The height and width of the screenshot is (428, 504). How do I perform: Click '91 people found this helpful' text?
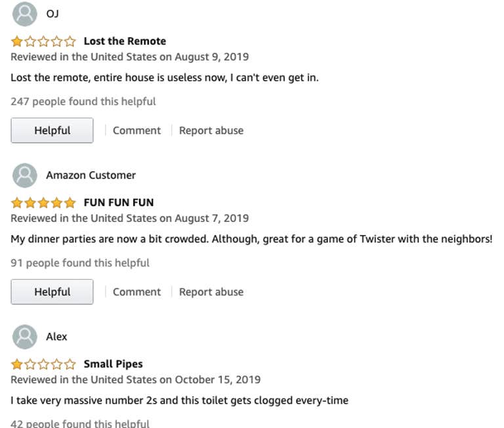tap(80, 263)
